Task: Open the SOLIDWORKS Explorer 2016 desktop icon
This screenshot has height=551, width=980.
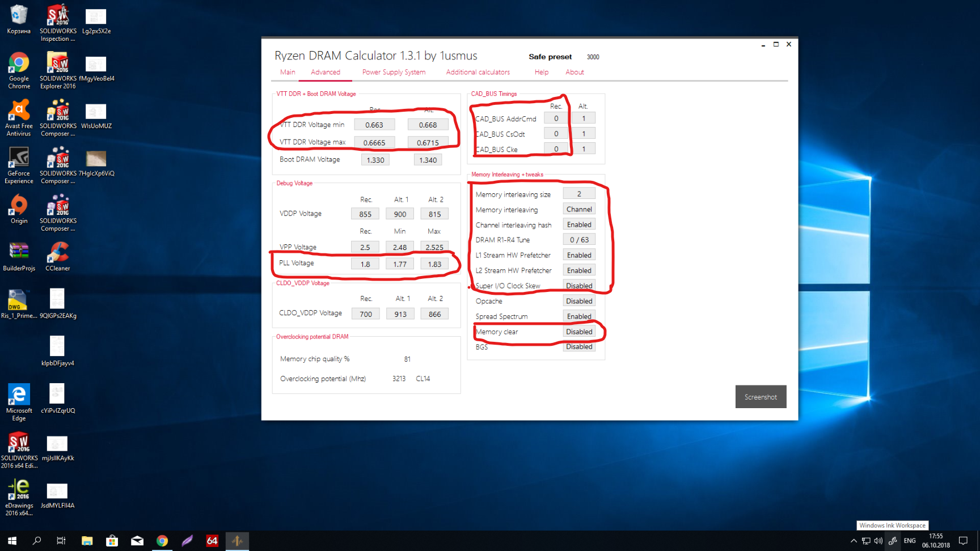Action: click(58, 71)
